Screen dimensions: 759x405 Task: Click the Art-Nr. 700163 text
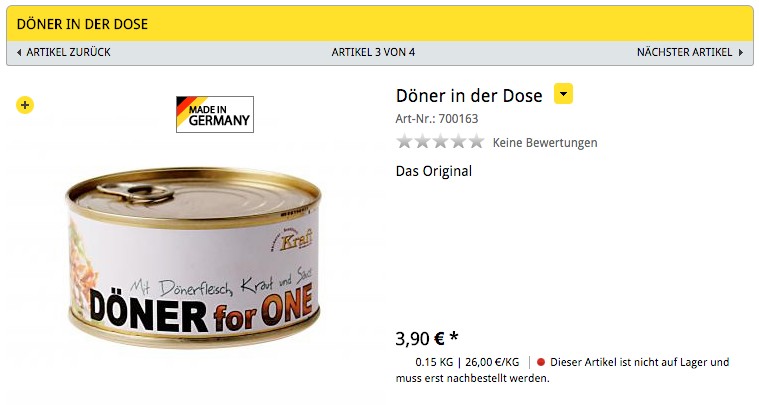[x=437, y=119]
